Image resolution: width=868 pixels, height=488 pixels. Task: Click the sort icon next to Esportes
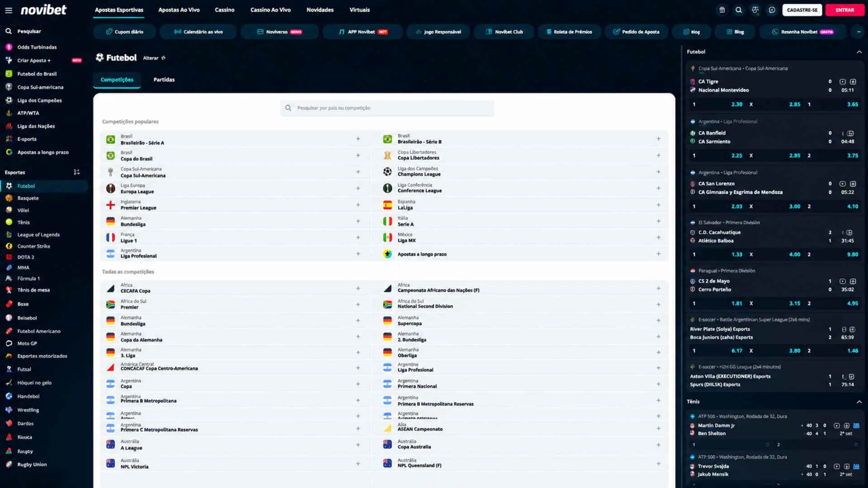tap(77, 172)
